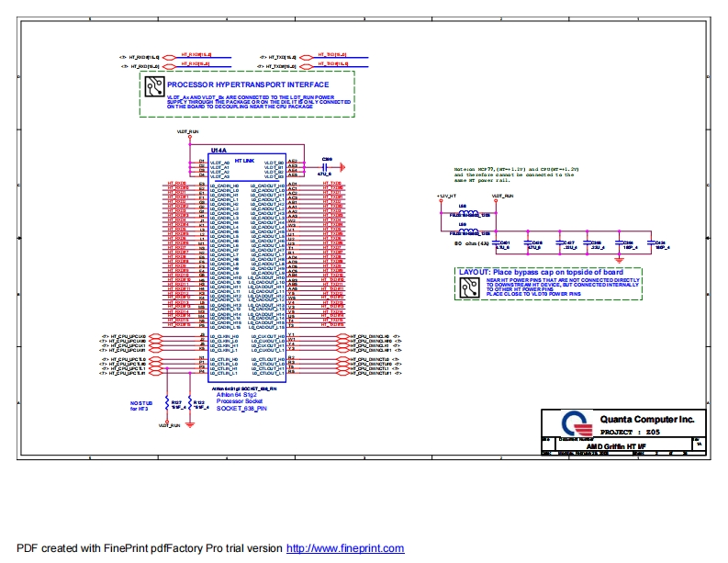Click the circuit icon beside Processor HyperTransport Interface
This screenshot has height=563, width=728.
tap(153, 89)
